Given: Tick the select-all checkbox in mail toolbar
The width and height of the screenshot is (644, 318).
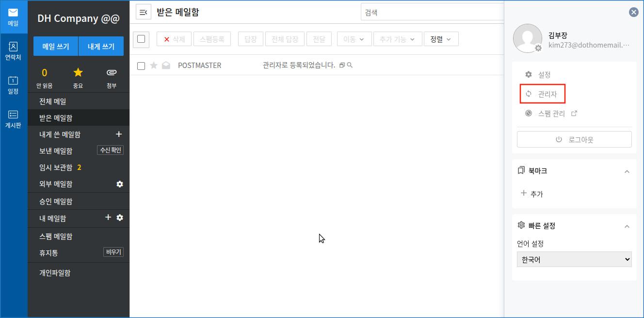Looking at the screenshot, I should coord(141,39).
